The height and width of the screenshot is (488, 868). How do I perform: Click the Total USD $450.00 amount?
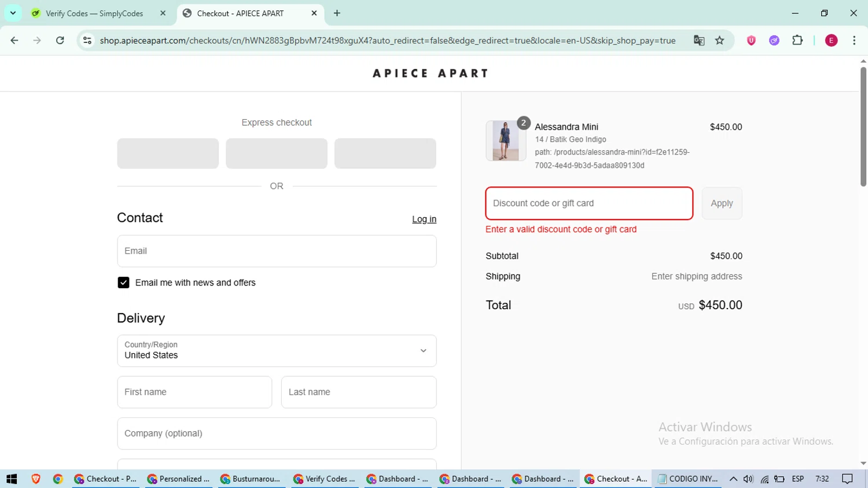pos(710,305)
